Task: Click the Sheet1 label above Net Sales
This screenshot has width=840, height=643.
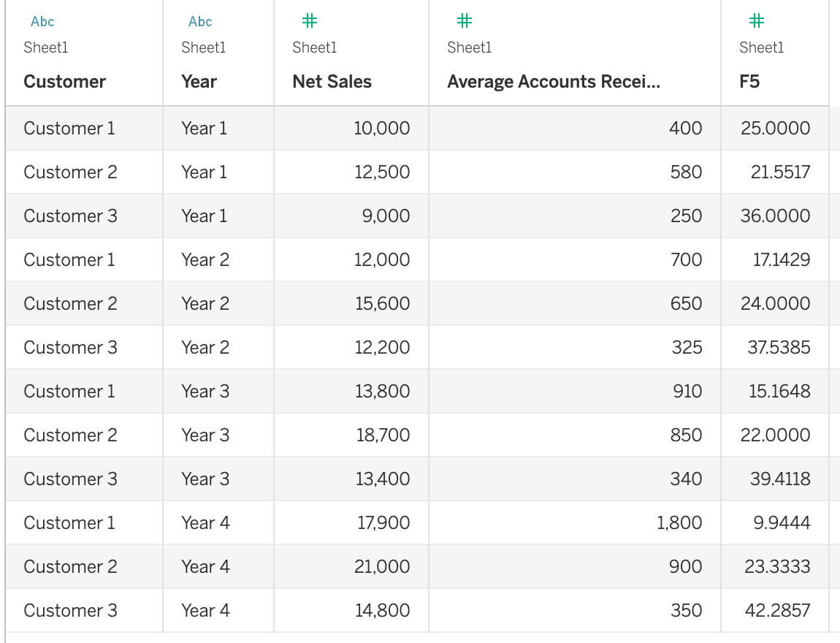Action: (314, 47)
